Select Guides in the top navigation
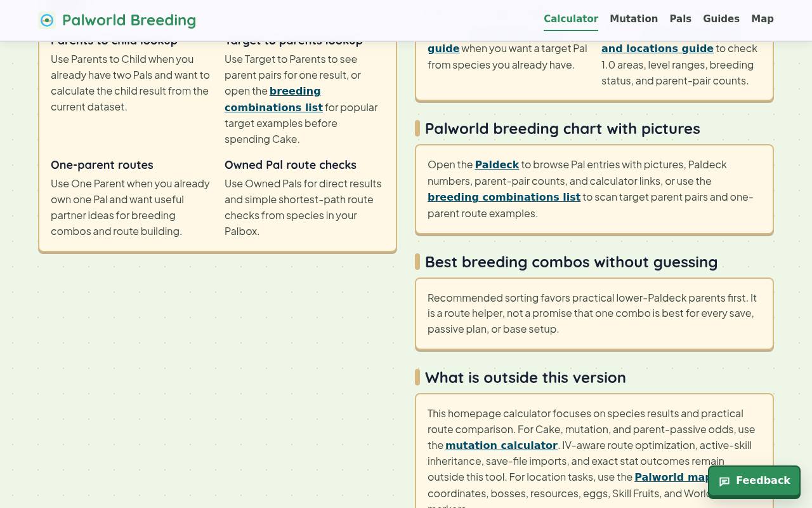 tap(721, 19)
